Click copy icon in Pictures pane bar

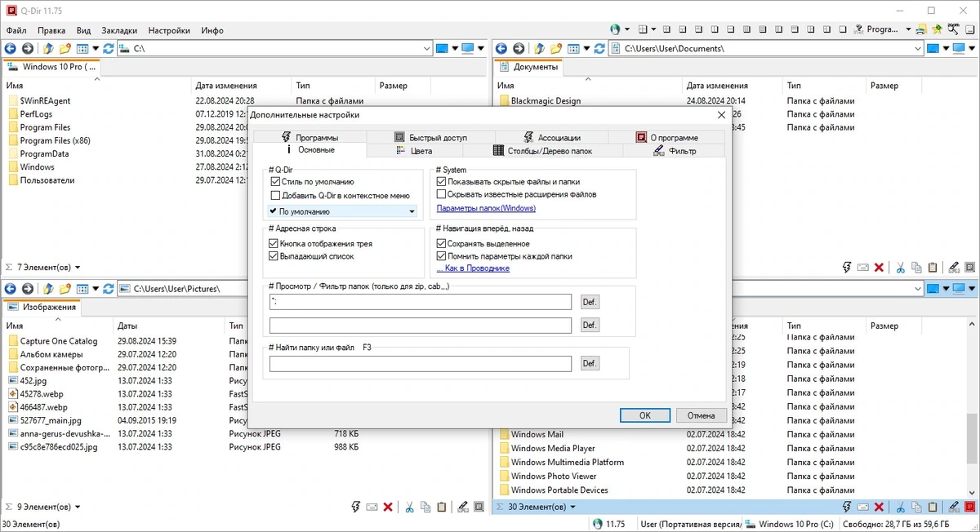coord(425,507)
